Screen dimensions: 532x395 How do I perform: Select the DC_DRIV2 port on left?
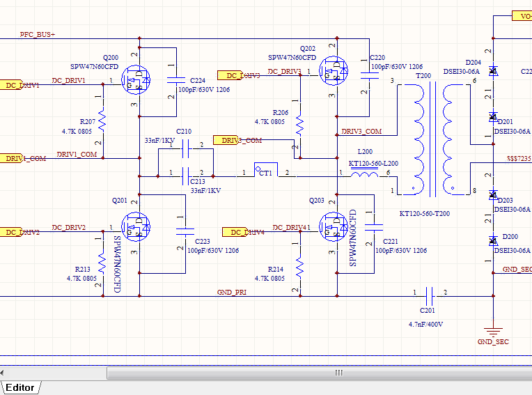tap(19, 231)
